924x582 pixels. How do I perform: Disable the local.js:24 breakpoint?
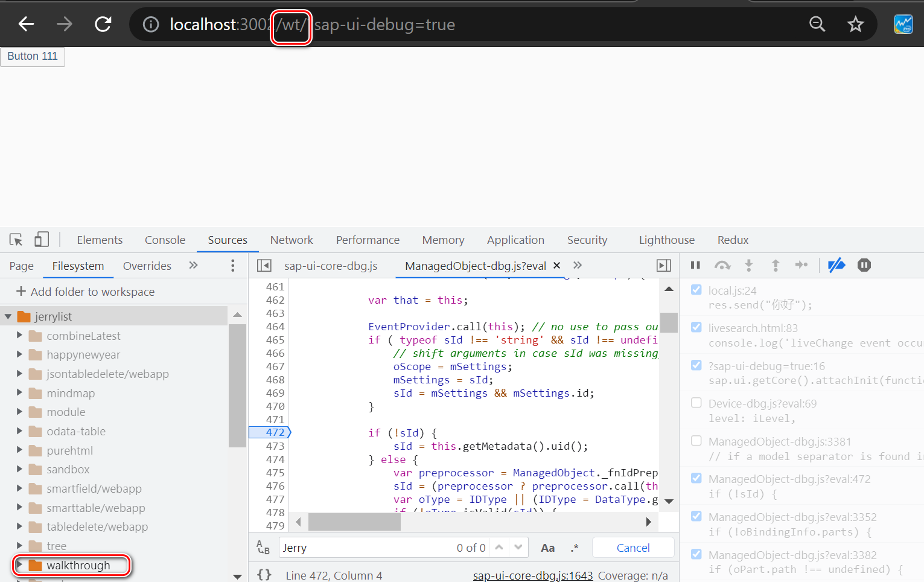[x=696, y=290]
